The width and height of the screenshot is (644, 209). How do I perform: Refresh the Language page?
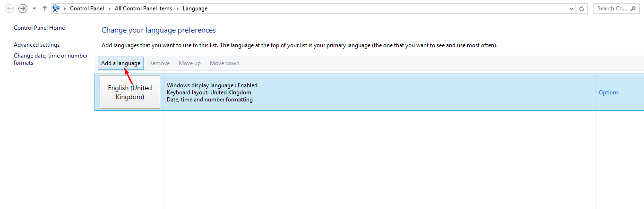[x=582, y=8]
